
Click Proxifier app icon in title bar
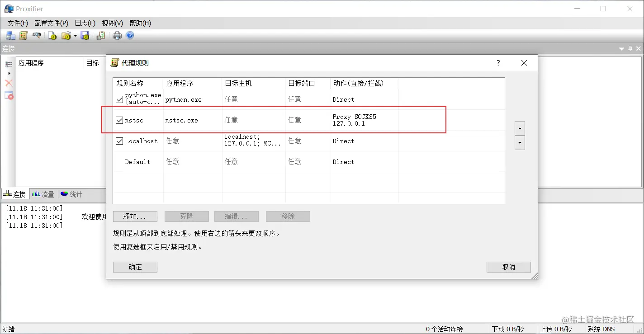(9, 9)
